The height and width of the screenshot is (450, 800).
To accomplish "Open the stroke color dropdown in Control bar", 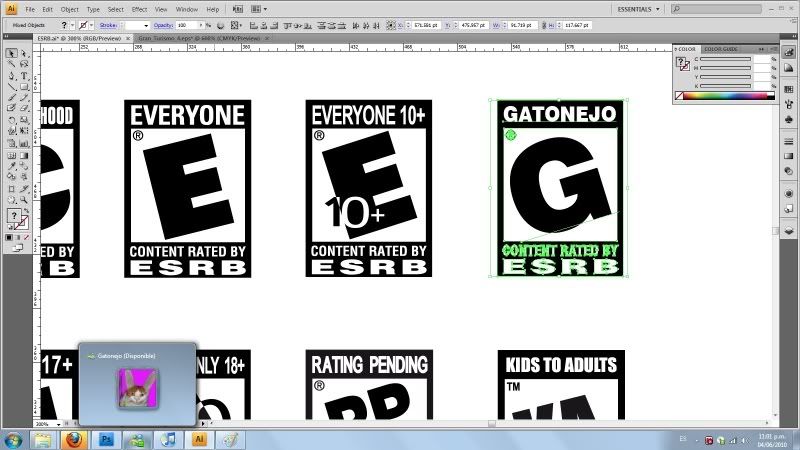I will (91, 25).
